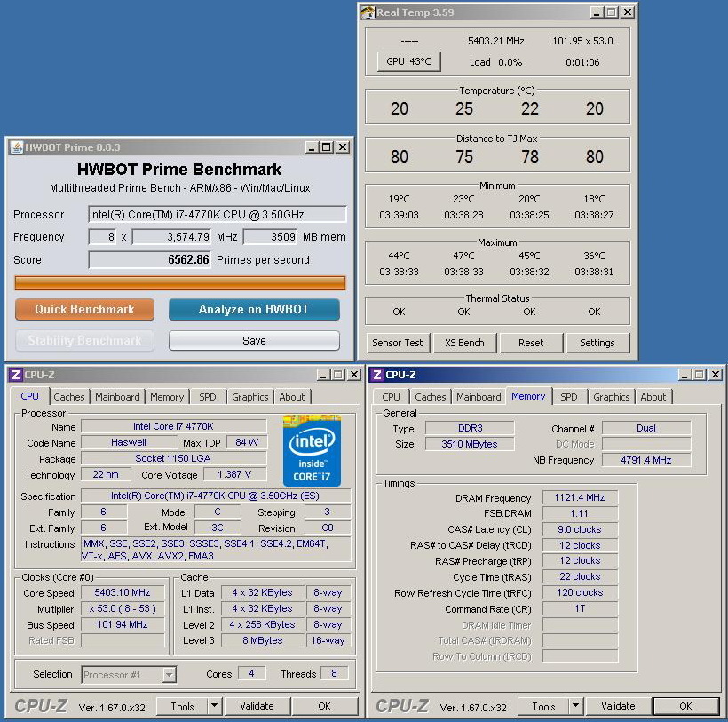Open Tools dropdown arrow in left CPU-Z
Image resolution: width=728 pixels, height=722 pixels.
point(215,706)
